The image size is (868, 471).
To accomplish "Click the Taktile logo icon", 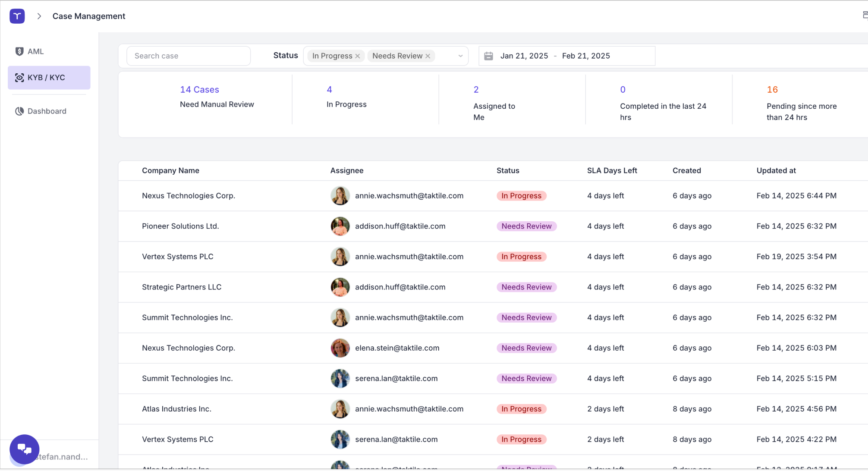I will [x=17, y=16].
